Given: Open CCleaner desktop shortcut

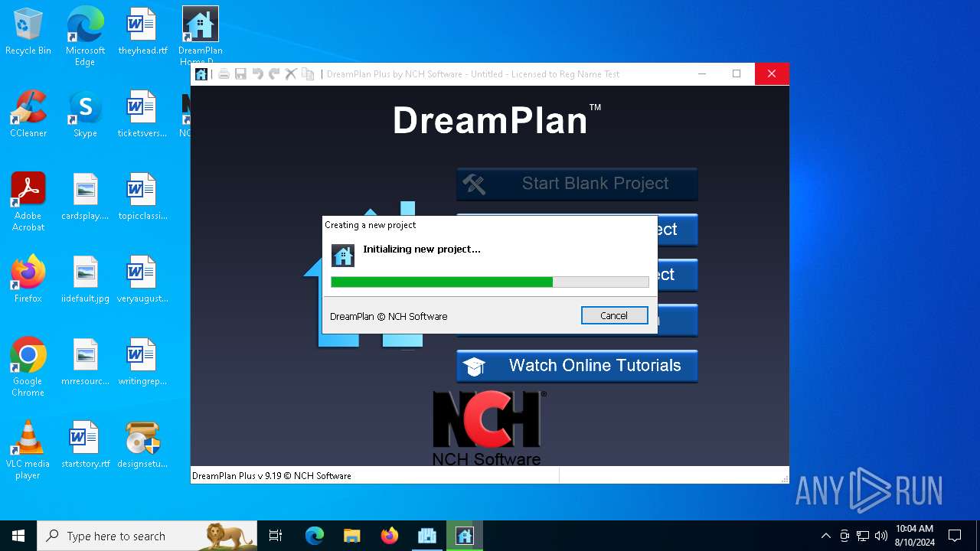Looking at the screenshot, I should (28, 115).
